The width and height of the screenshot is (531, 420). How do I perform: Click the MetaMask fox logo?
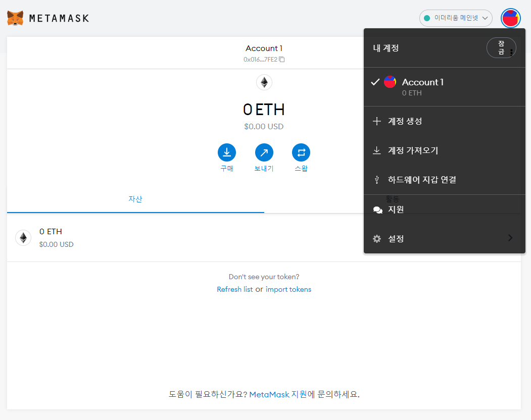(x=15, y=18)
